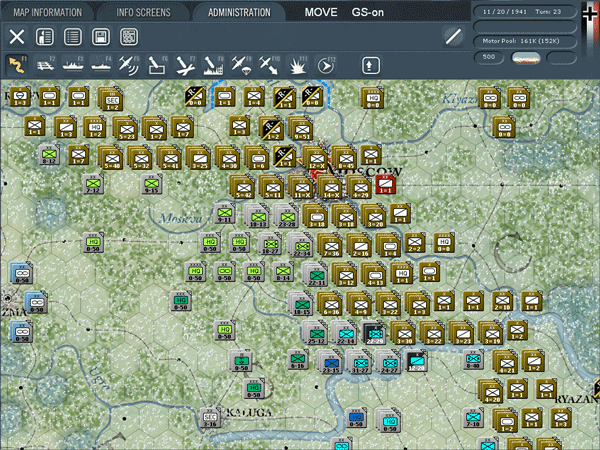Select the Soviet stack labeled 5=42
The width and height of the screenshot is (600, 450).
point(243,187)
